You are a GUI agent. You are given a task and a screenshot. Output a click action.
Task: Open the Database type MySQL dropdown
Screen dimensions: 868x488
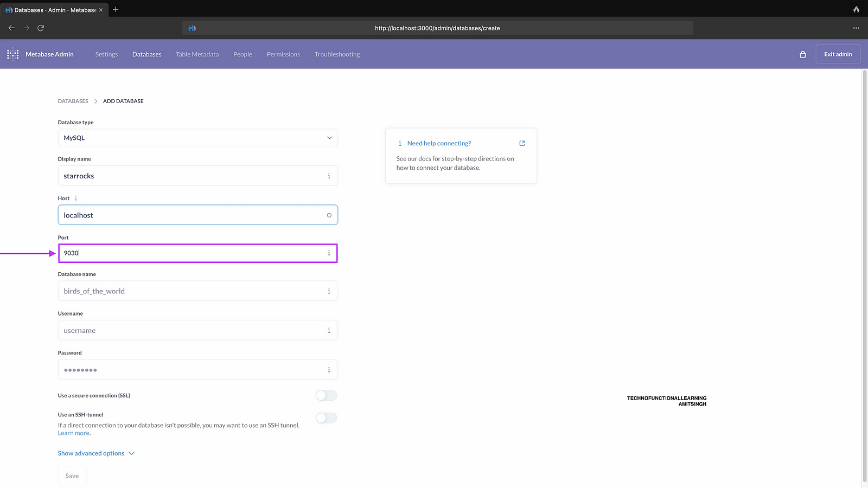click(x=197, y=138)
